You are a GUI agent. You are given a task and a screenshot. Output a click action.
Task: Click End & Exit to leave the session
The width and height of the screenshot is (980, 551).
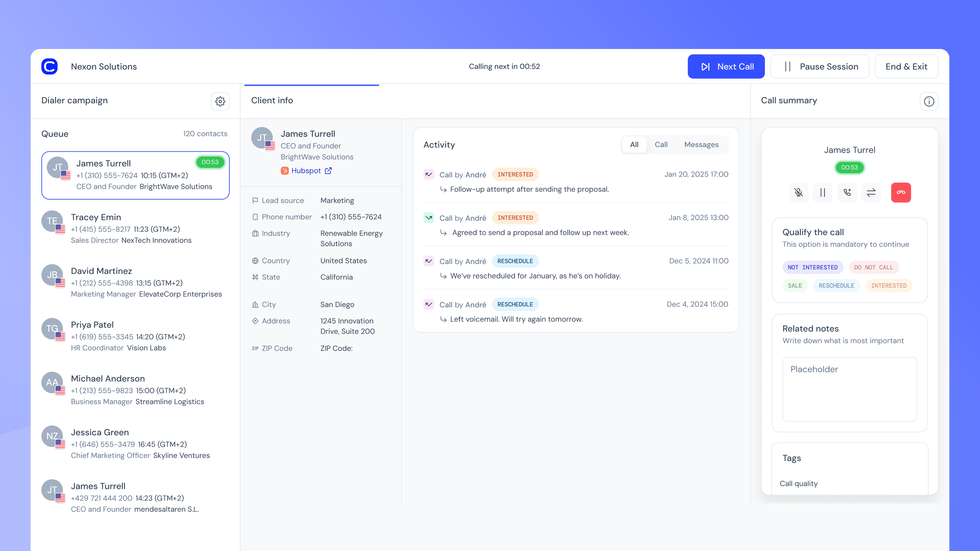pyautogui.click(x=907, y=66)
